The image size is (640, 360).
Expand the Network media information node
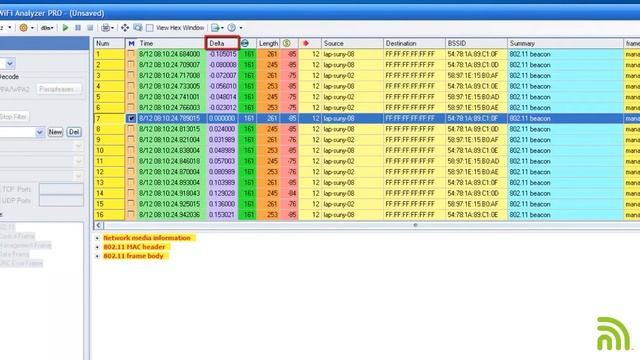(x=97, y=238)
